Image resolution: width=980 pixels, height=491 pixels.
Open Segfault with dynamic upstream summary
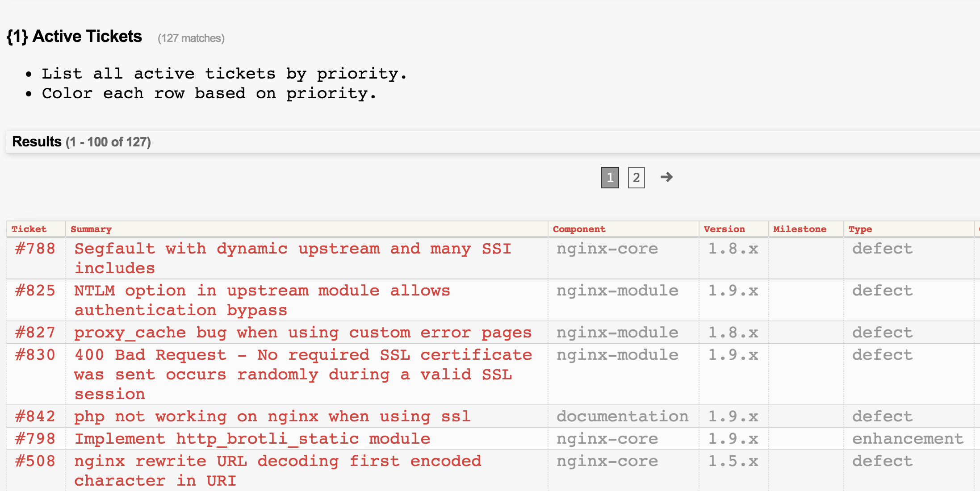tap(293, 249)
